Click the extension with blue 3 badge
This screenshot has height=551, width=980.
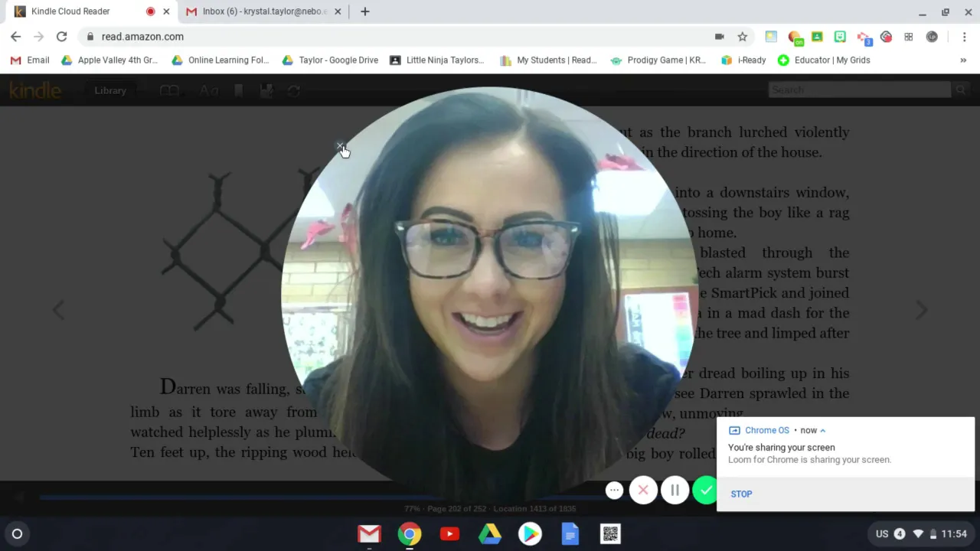864,37
